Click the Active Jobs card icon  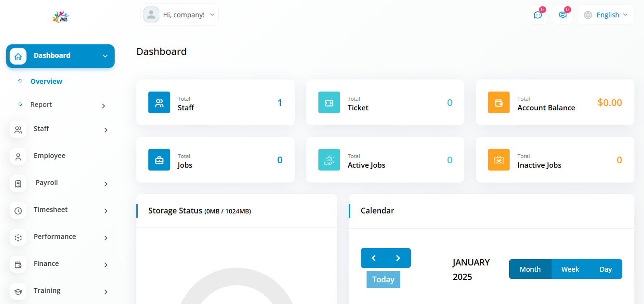(329, 160)
